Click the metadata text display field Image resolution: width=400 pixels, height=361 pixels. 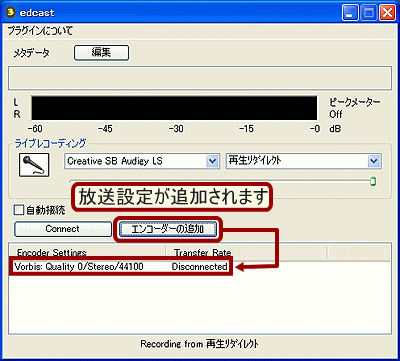pos(200,78)
